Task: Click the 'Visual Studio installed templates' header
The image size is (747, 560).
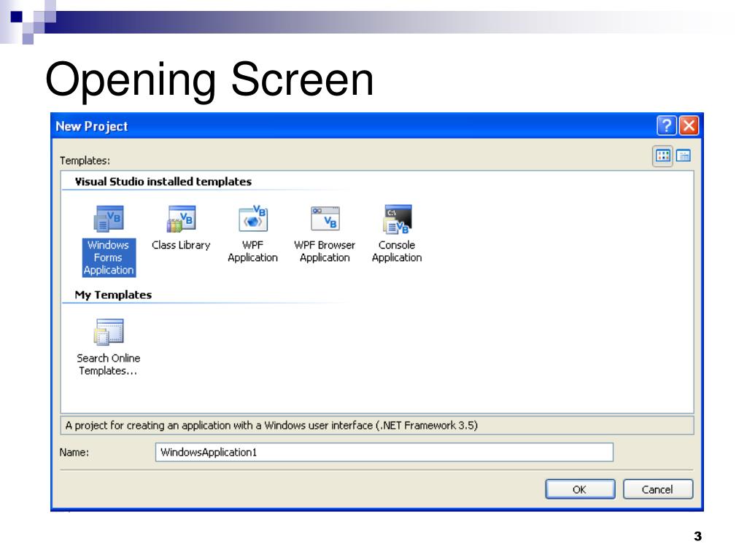Action: click(x=163, y=182)
